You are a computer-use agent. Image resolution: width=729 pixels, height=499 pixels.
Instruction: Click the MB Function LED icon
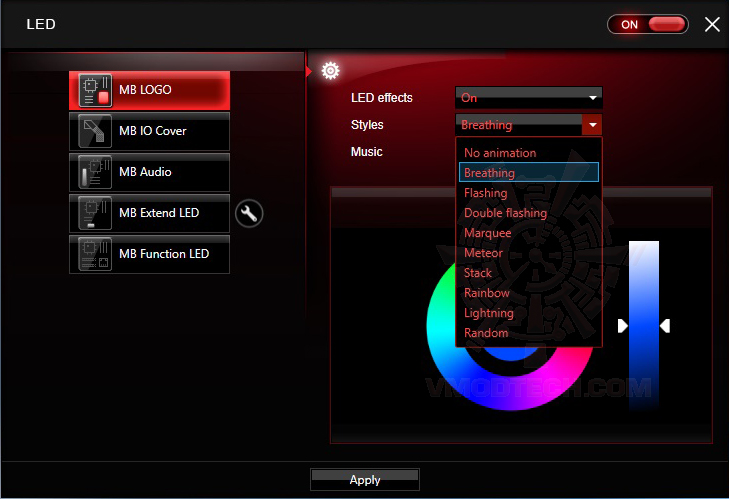(x=95, y=254)
